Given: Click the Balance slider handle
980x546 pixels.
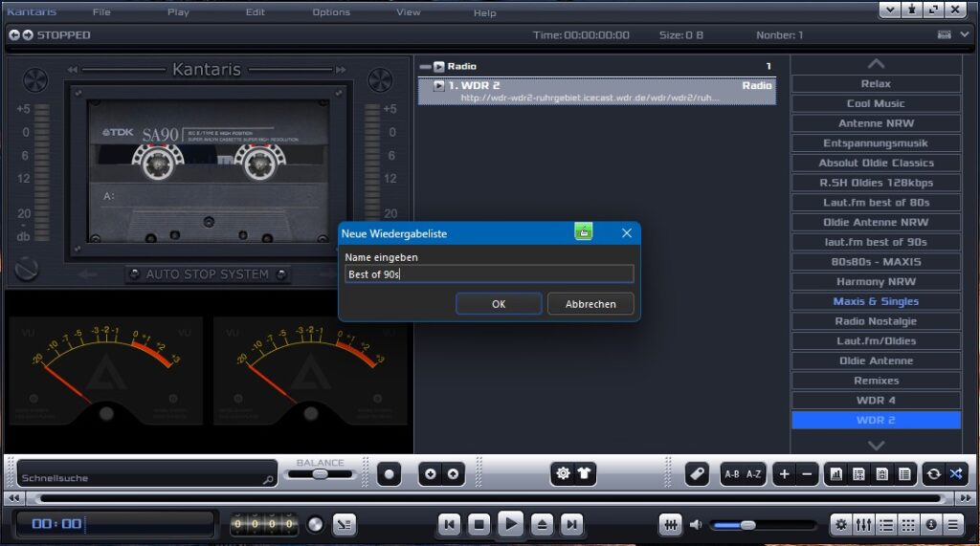Looking at the screenshot, I should (x=320, y=474).
